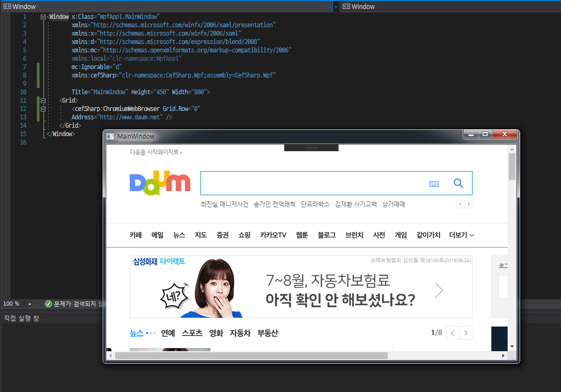Go to previous news page arrow
This screenshot has height=392, width=561.
coord(453,333)
